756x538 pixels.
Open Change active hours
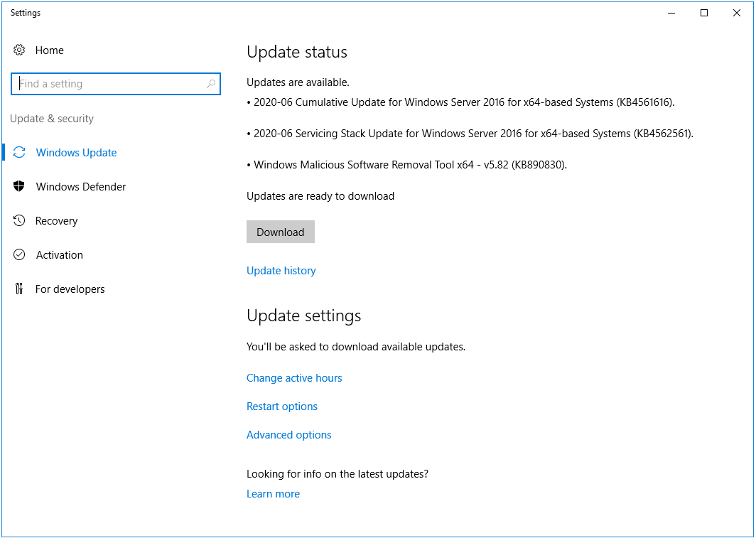click(294, 378)
